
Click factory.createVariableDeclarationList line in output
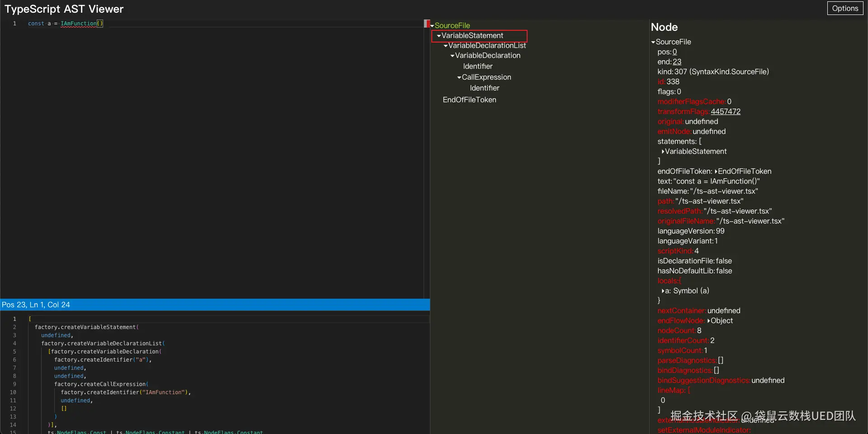click(x=103, y=343)
